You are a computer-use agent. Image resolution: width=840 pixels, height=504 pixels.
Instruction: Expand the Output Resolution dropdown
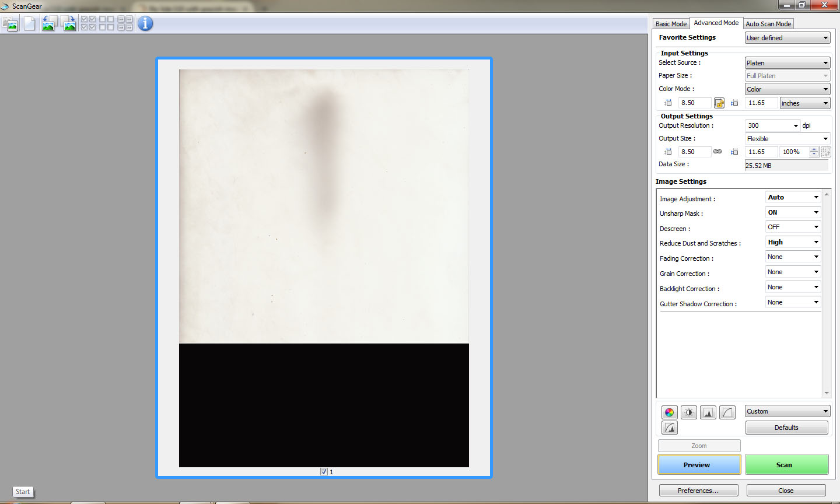(x=796, y=126)
